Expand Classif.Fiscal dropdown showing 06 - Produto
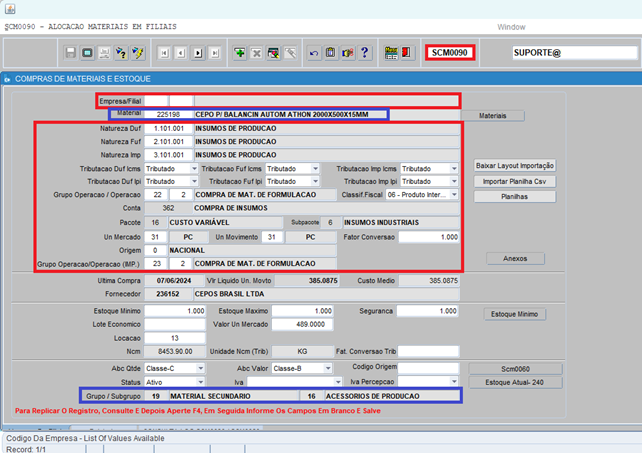This screenshot has height=453, width=642. tap(454, 195)
